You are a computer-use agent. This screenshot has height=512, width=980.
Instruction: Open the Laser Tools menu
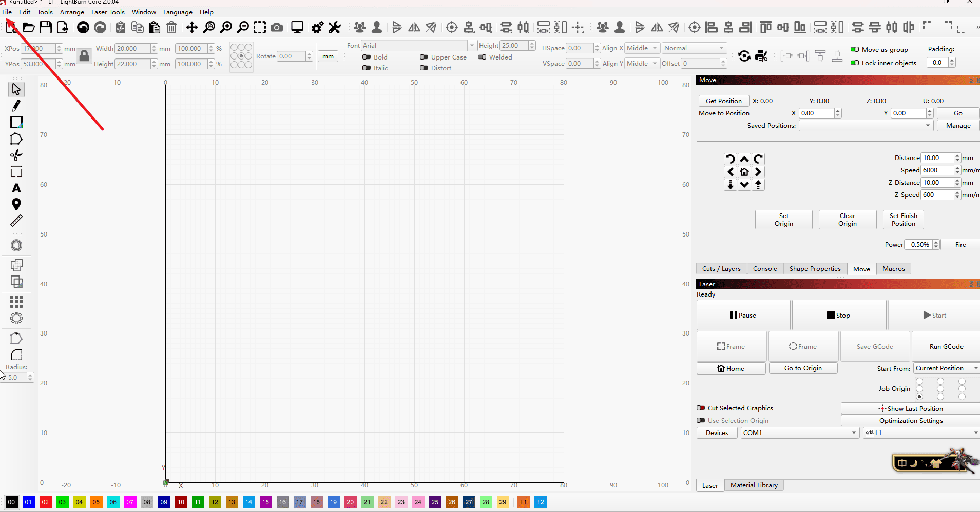point(108,12)
